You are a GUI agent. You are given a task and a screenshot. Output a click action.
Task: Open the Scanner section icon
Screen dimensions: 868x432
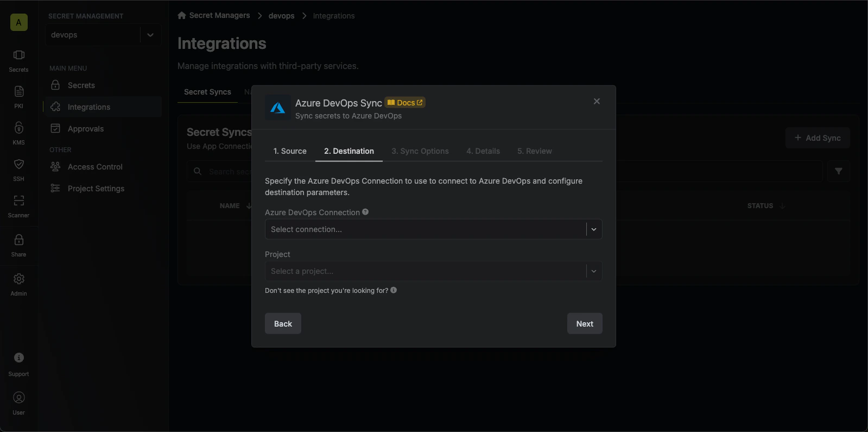point(18,206)
